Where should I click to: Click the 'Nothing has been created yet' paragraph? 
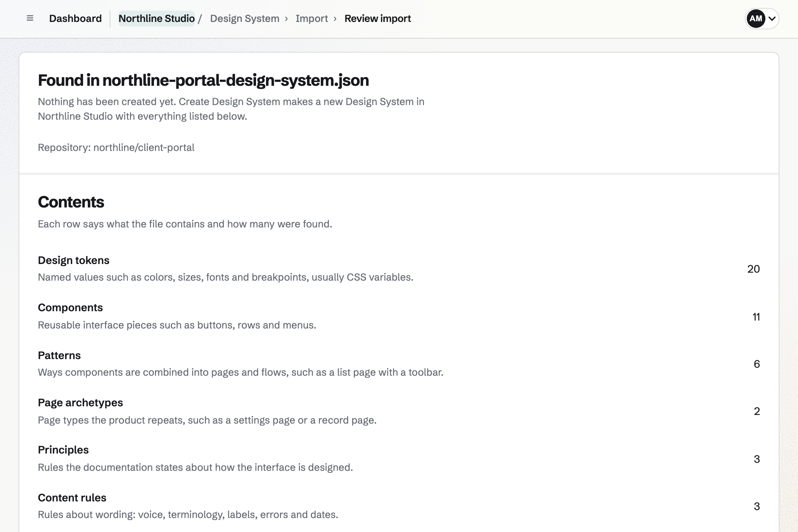point(231,109)
